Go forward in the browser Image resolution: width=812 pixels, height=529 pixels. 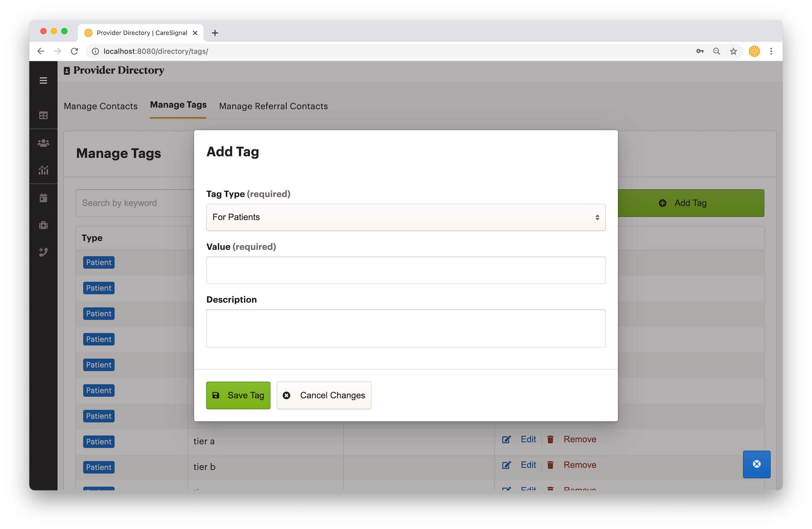click(58, 51)
